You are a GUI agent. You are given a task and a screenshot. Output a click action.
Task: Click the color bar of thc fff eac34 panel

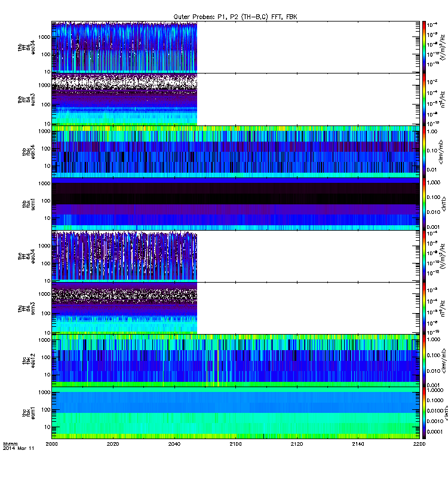pyautogui.click(x=424, y=256)
